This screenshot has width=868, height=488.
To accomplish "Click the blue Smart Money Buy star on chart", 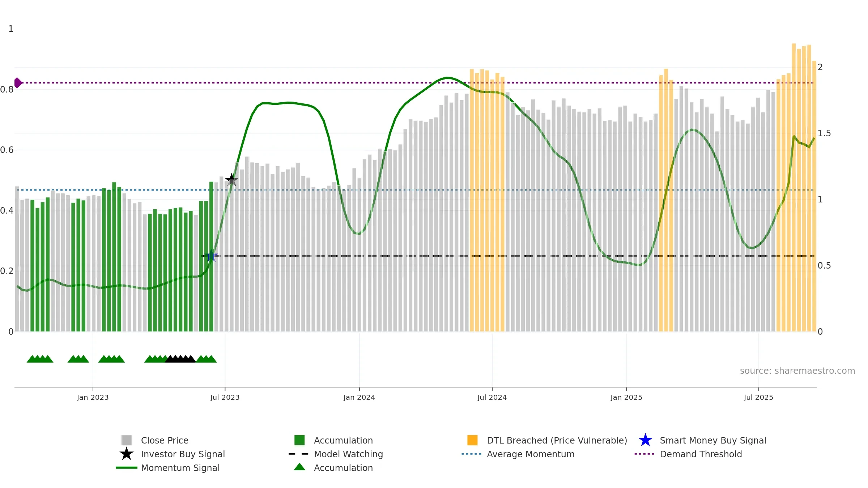I will [211, 256].
